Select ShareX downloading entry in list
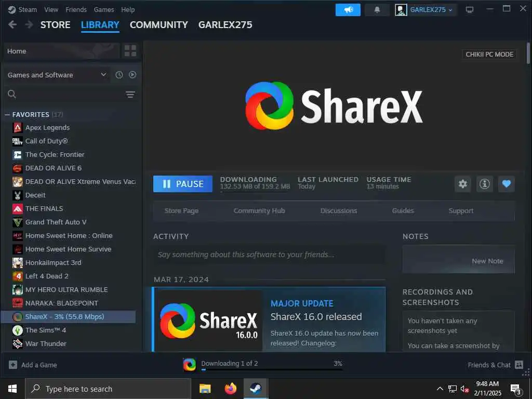 [68, 317]
